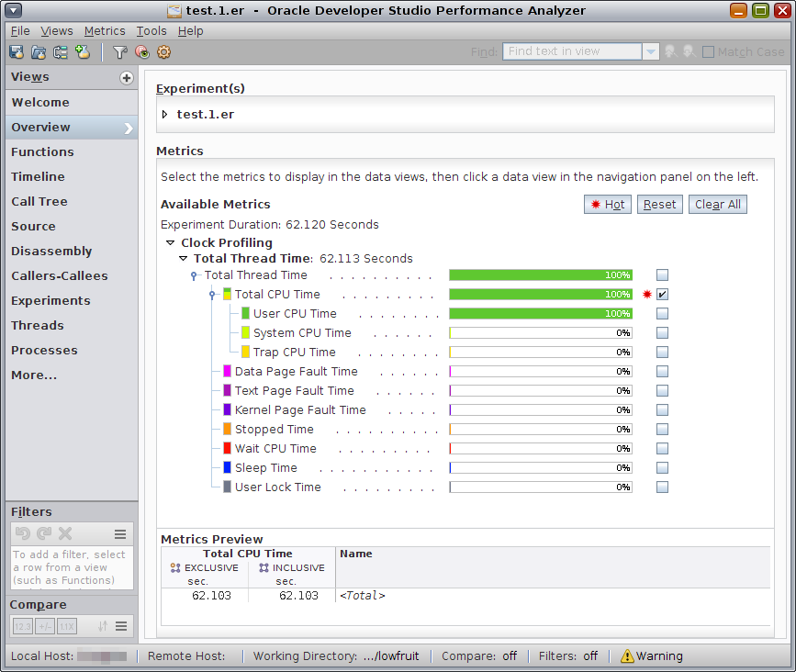Click the Reset metrics button
The width and height of the screenshot is (796, 672).
(x=659, y=205)
